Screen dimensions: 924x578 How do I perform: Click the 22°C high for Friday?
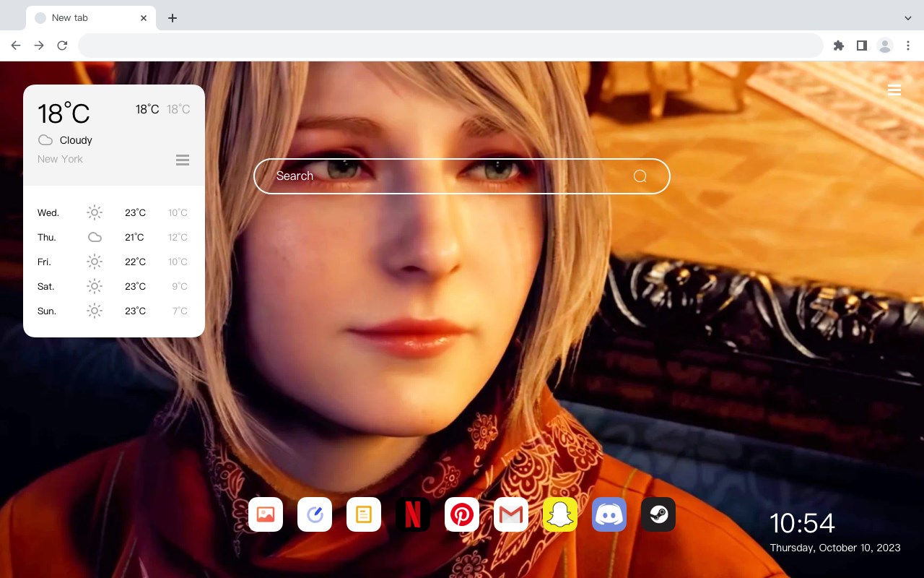coord(135,262)
